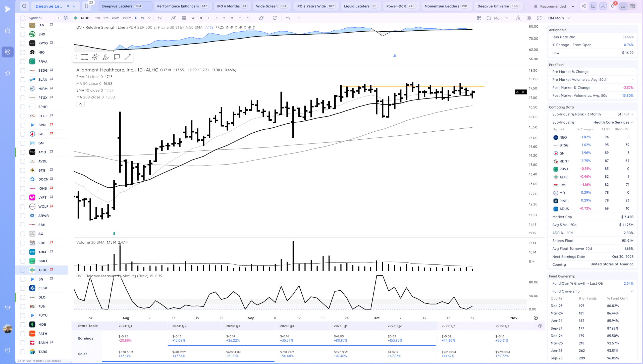This screenshot has height=364, width=643.
Task: Select the trend line drawing tool
Action: (x=128, y=57)
